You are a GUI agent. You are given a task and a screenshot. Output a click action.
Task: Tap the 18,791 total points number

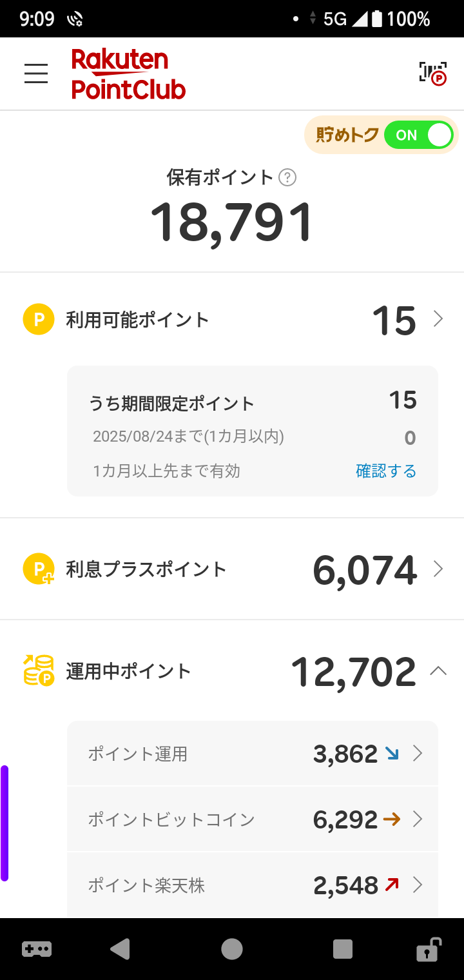[232, 222]
